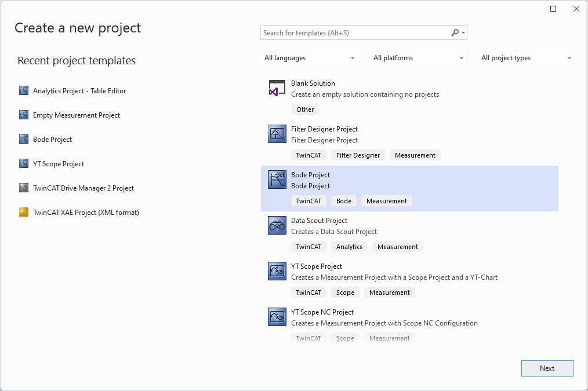The width and height of the screenshot is (588, 391).
Task: Click the TwinCAT Drive Manager 2 Project icon
Action: [x=24, y=188]
